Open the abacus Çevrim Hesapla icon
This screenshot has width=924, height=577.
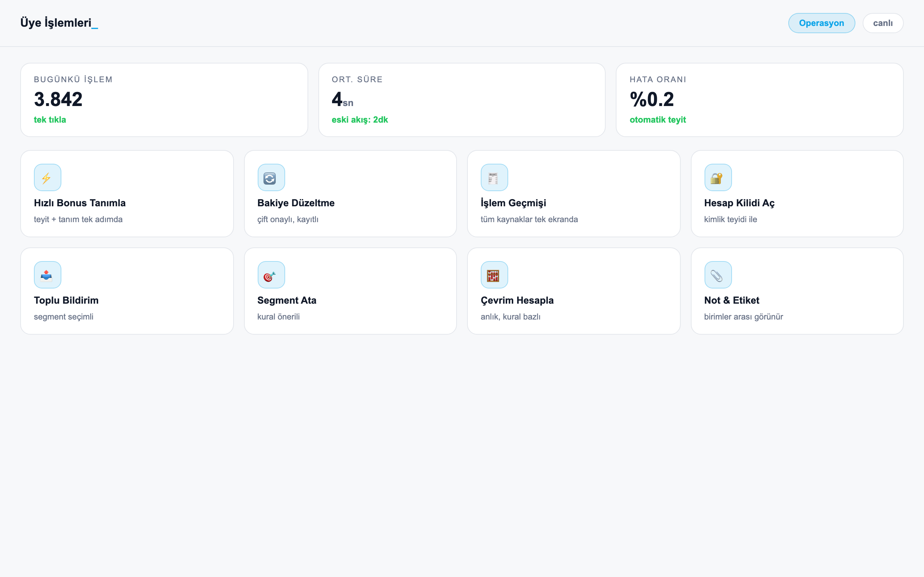point(494,275)
